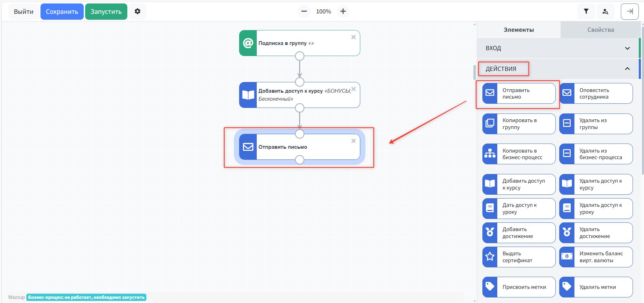Delete the 'Подписка в группу' node
The height and width of the screenshot is (303, 644).
(353, 37)
